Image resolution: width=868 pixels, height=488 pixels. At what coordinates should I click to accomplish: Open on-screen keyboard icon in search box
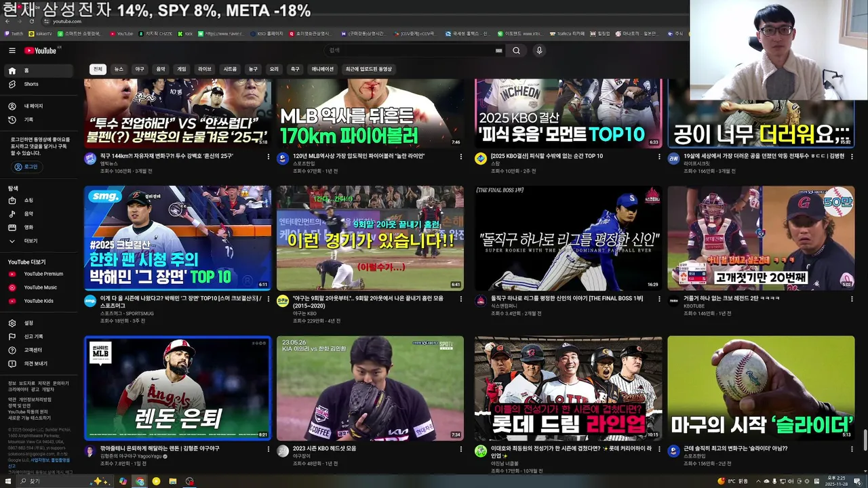499,51
